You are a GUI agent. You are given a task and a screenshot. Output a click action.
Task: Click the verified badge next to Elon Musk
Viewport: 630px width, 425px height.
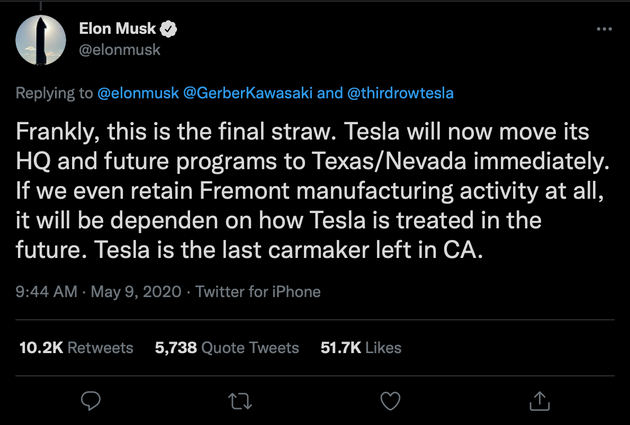[171, 28]
